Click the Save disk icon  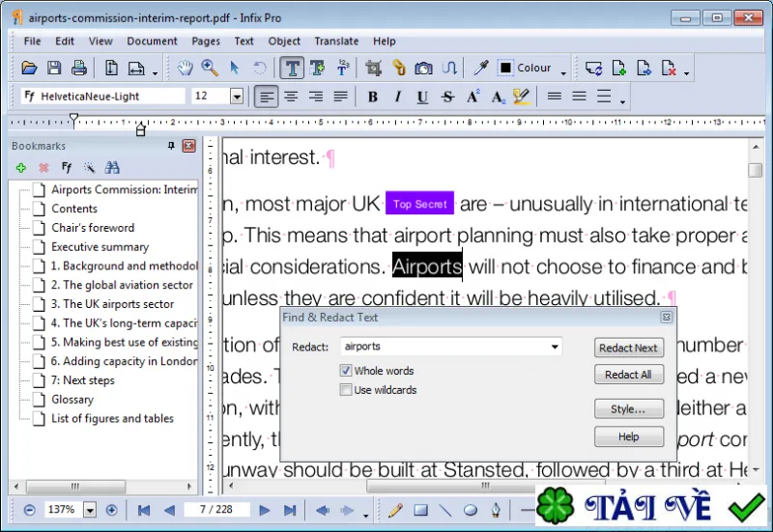click(54, 68)
